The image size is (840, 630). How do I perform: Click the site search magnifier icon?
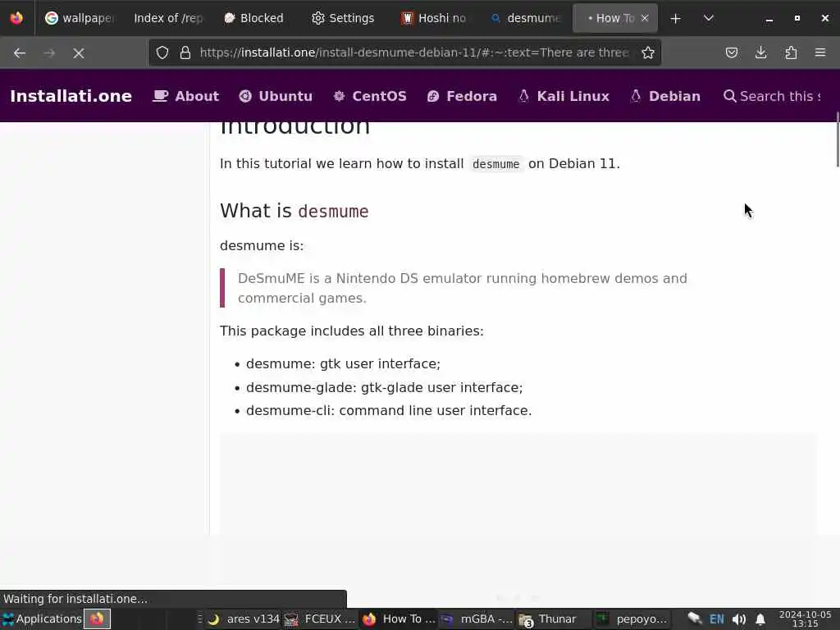coord(729,96)
